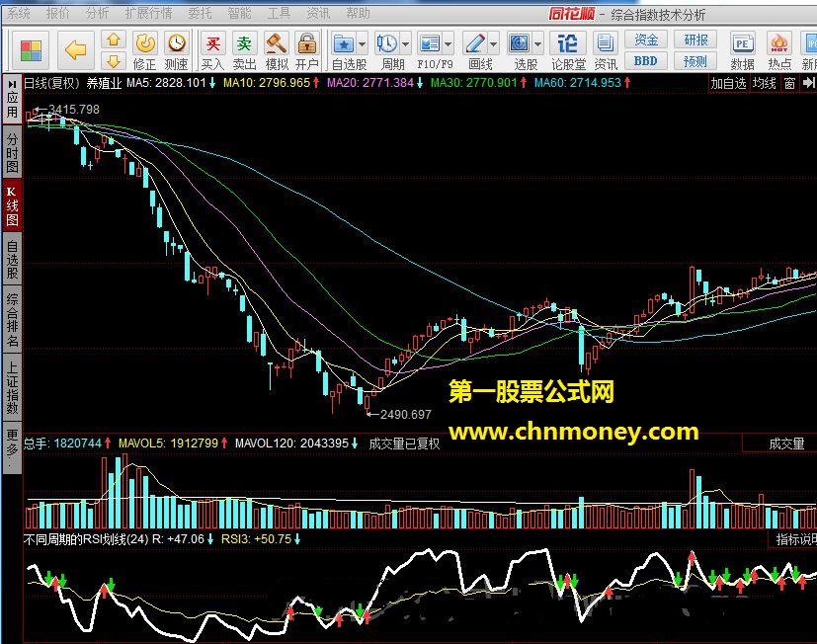817x644 pixels.
Task: Open the colorful home squares icon
Action: click(31, 50)
